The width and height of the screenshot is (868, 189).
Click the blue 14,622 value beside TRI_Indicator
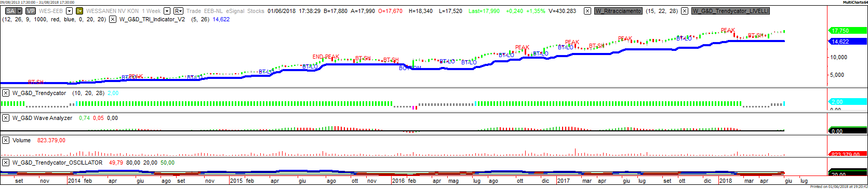coord(221,19)
